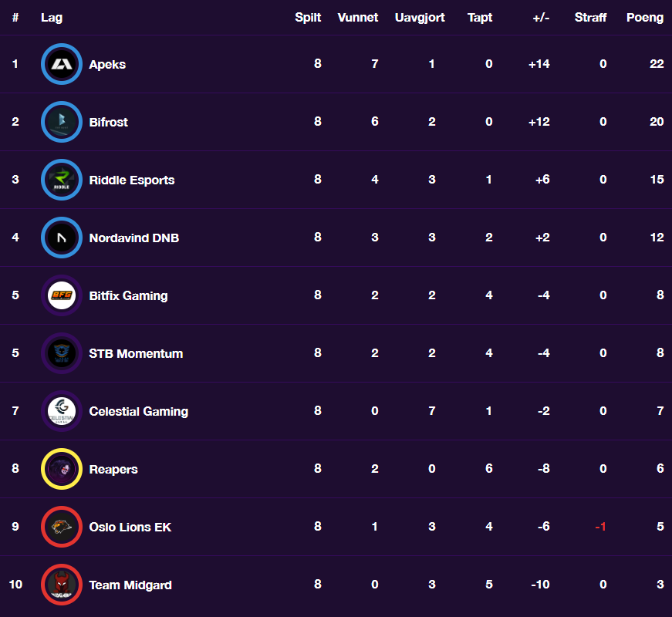Image resolution: width=672 pixels, height=617 pixels.
Task: Select the Celestial Gaming logo
Action: 62,411
